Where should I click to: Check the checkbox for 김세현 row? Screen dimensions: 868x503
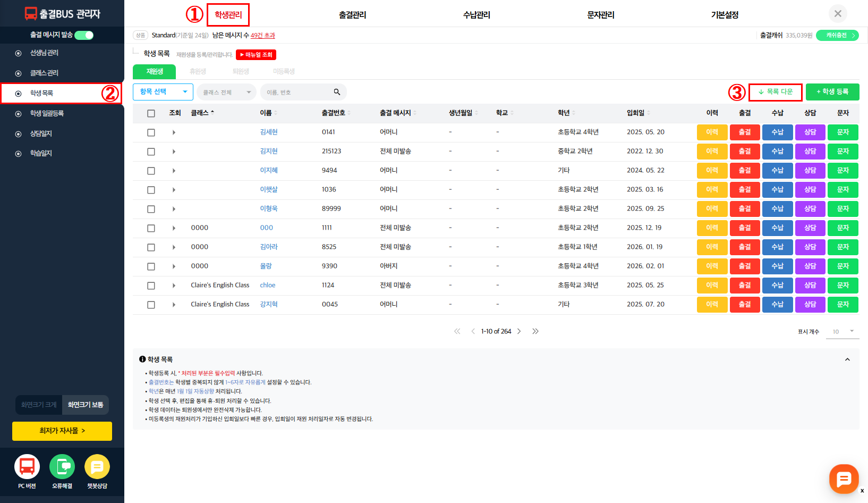pyautogui.click(x=151, y=132)
